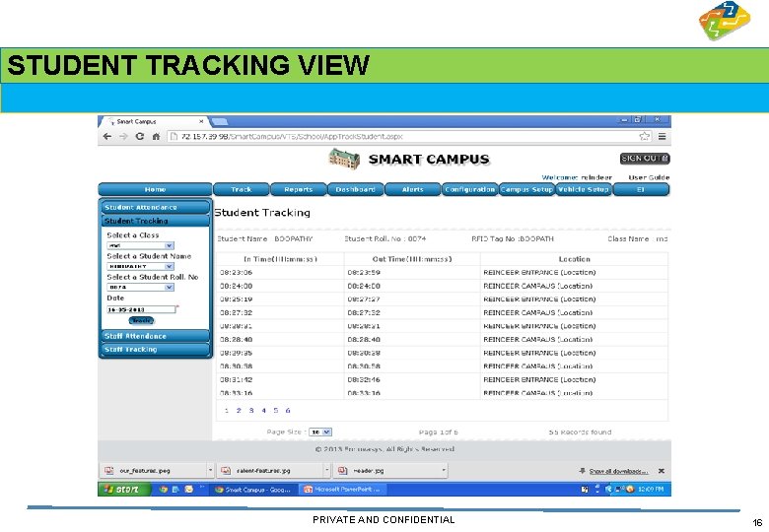The height and width of the screenshot is (532, 769).
Task: Open Smart Campus Chrome taskbar item
Action: click(x=254, y=489)
